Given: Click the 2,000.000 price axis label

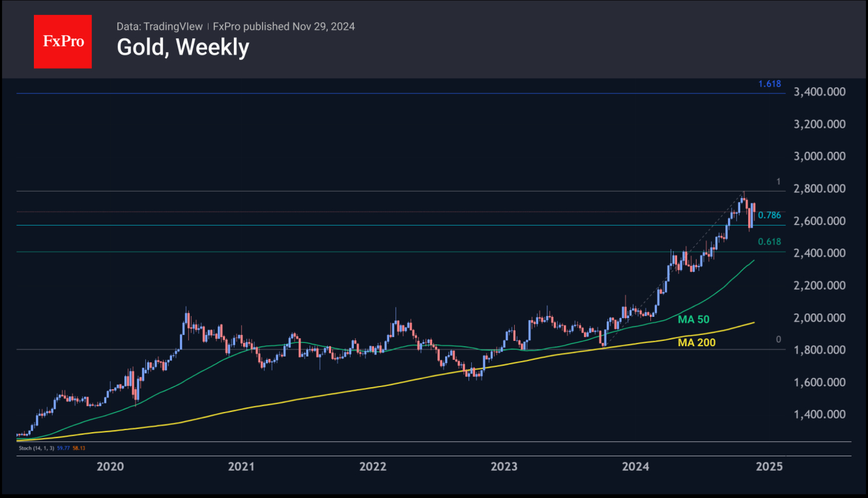Looking at the screenshot, I should click(820, 318).
